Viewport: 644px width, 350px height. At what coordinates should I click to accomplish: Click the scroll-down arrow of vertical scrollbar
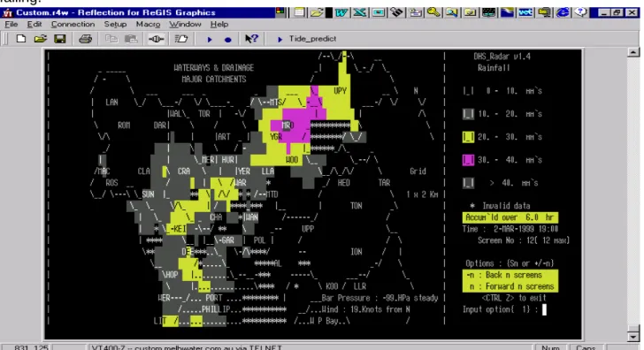tap(633, 337)
